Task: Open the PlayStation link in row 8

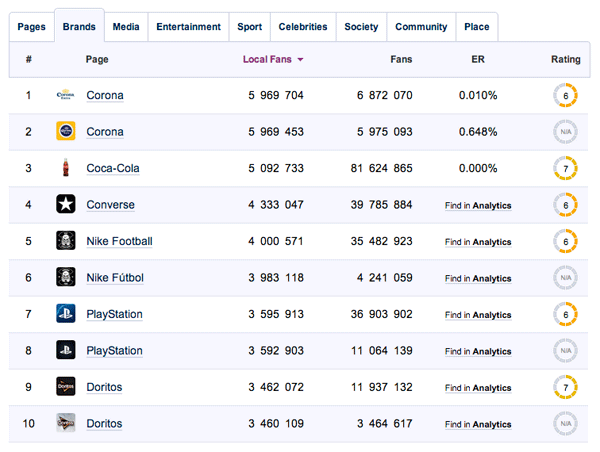Action: click(114, 351)
